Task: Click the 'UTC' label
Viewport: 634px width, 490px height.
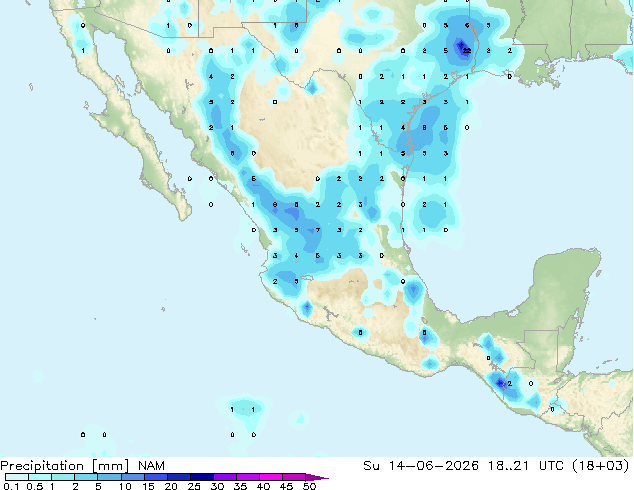Action: 552,466
